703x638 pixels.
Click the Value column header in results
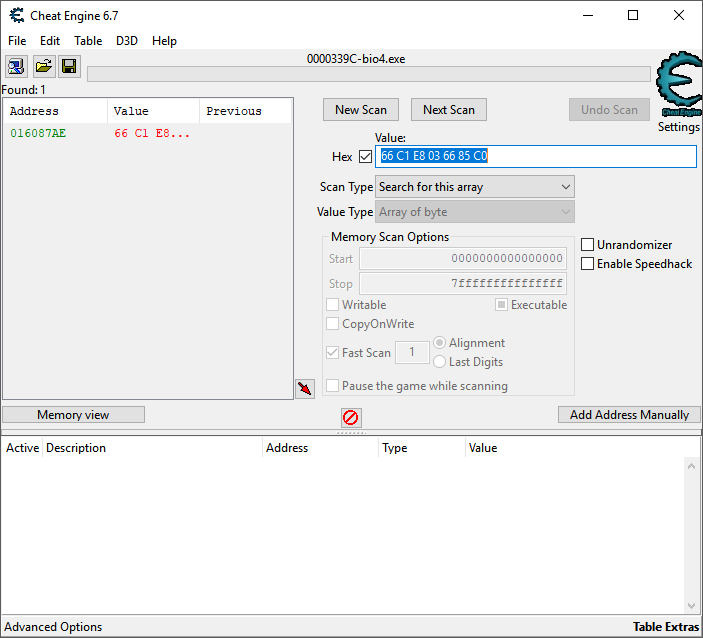click(153, 111)
